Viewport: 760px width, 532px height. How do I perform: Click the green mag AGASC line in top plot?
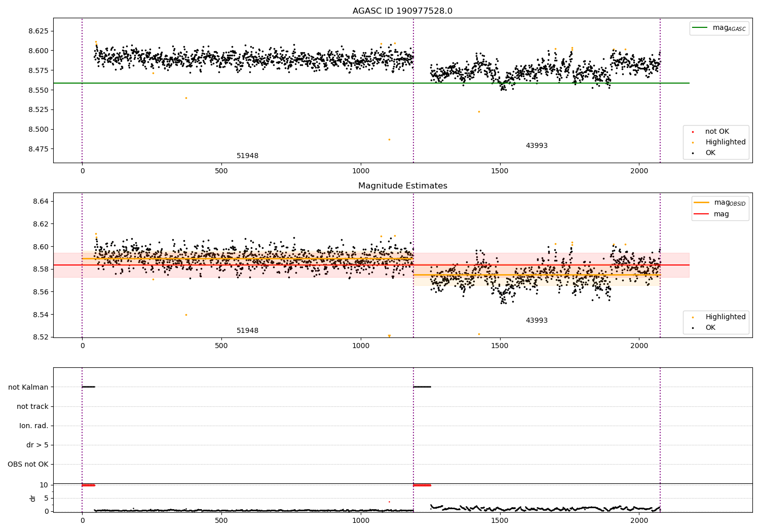pos(371,83)
